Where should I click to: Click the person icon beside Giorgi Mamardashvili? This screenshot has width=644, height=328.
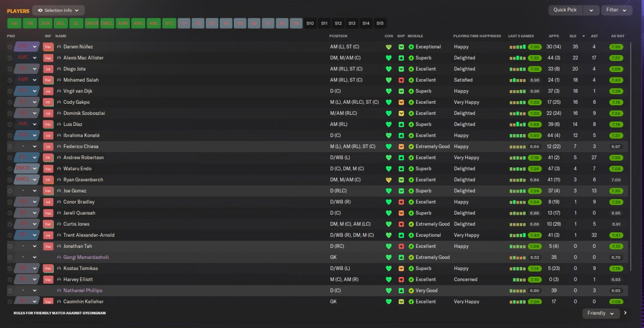coord(59,257)
